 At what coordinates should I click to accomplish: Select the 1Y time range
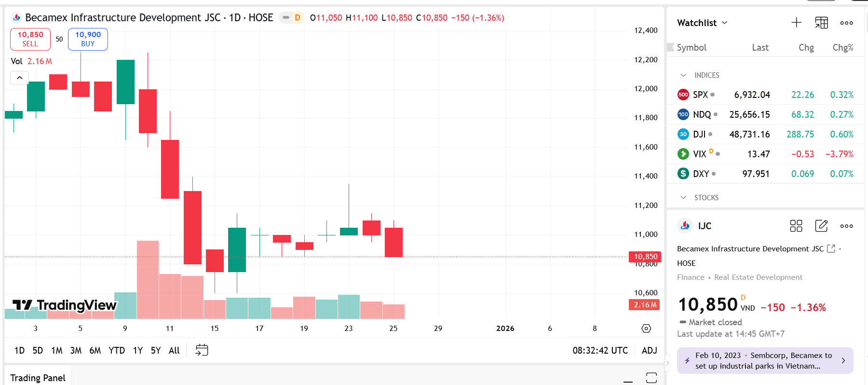click(x=138, y=350)
